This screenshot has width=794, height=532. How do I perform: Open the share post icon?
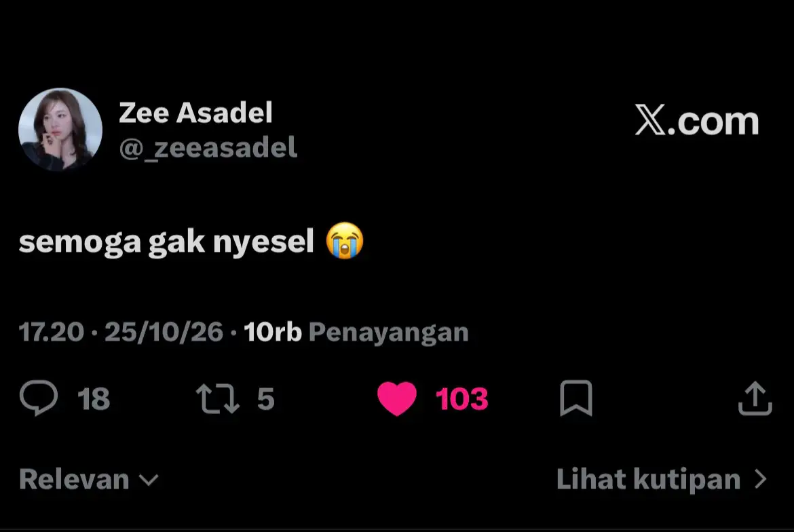pyautogui.click(x=755, y=398)
